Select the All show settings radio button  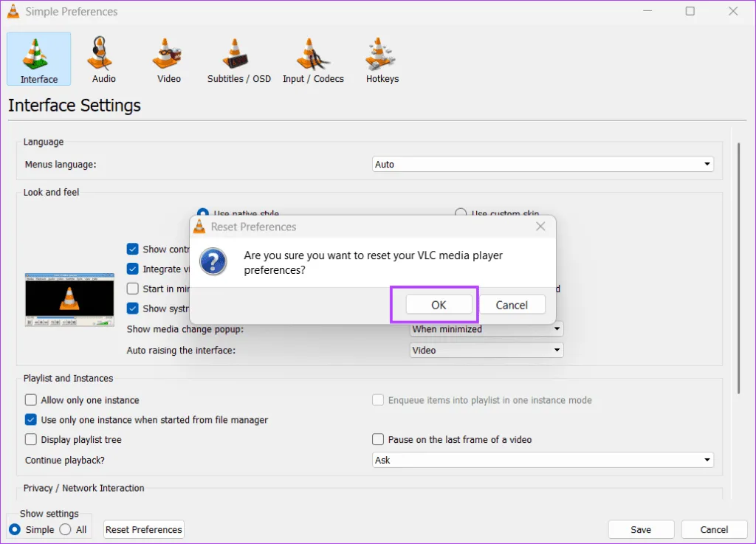[65, 529]
